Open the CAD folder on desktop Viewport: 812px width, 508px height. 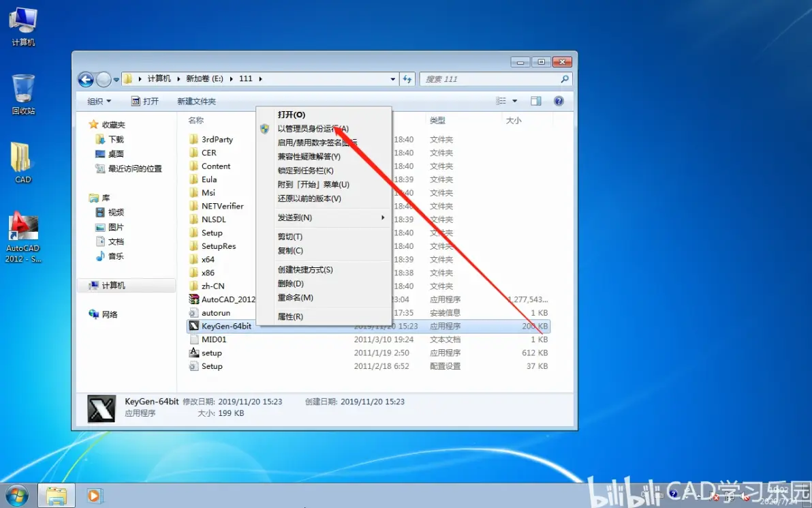(x=22, y=163)
